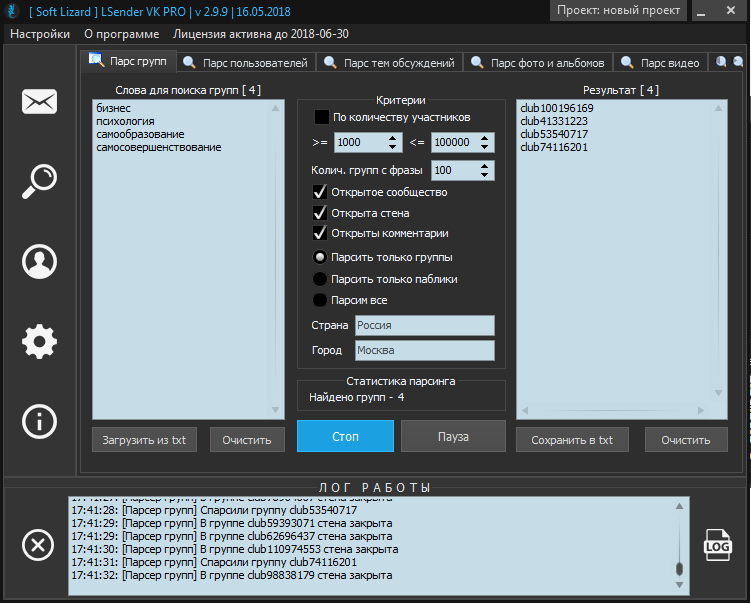Open the user accounts sidebar icon
This screenshot has height=605, width=751.
coord(39,262)
